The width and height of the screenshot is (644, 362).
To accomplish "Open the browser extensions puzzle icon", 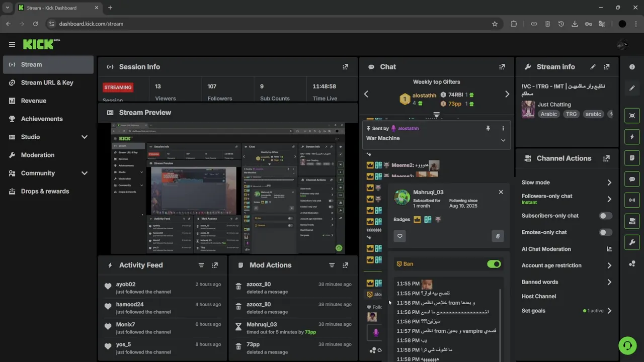I will 514,24.
